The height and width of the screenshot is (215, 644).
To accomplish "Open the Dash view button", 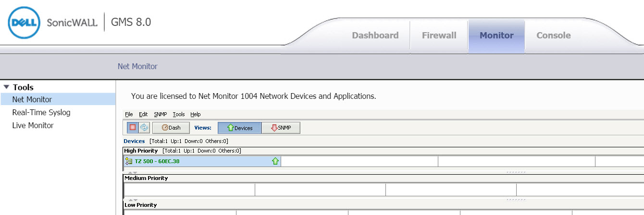I will pos(171,128).
